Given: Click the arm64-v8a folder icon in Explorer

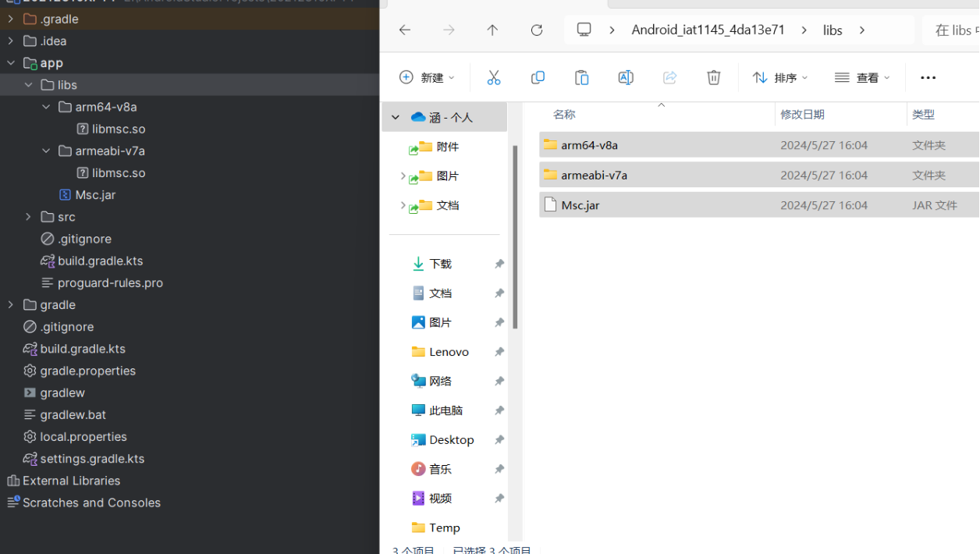Looking at the screenshot, I should coord(551,144).
